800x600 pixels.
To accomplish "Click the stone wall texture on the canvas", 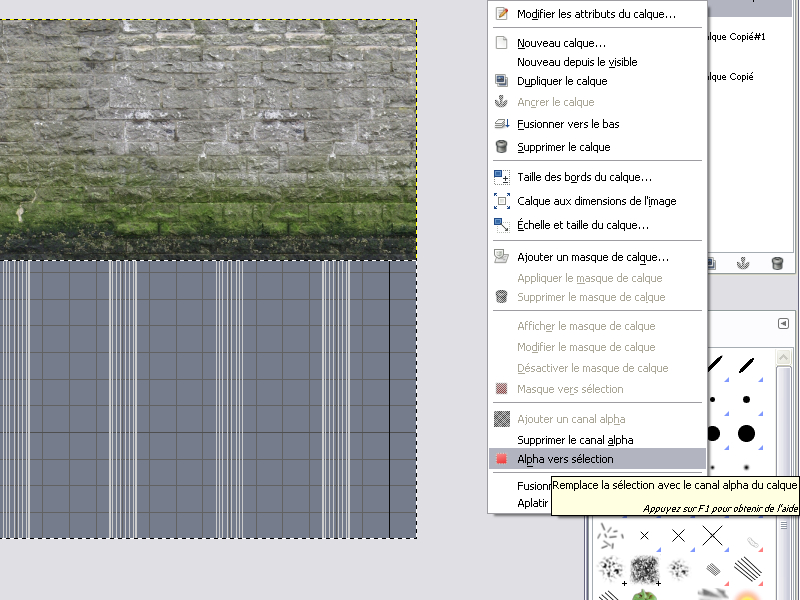I will point(208,140).
